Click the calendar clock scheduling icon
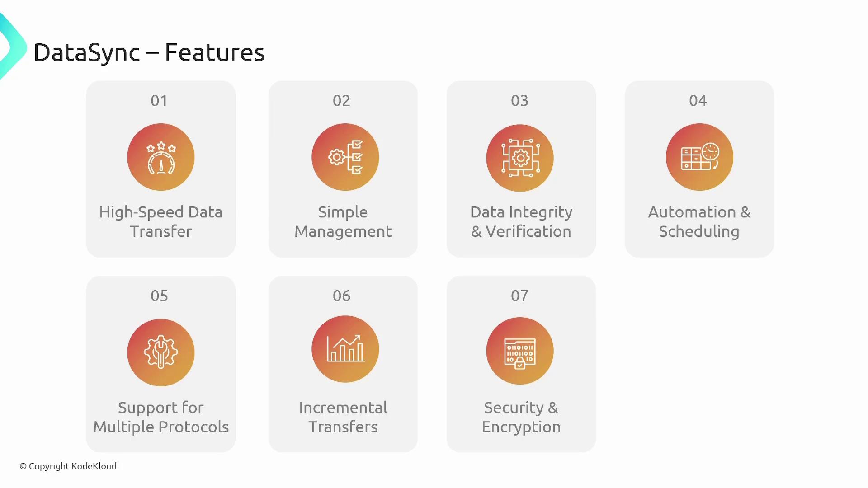This screenshot has width=868, height=488. (699, 157)
